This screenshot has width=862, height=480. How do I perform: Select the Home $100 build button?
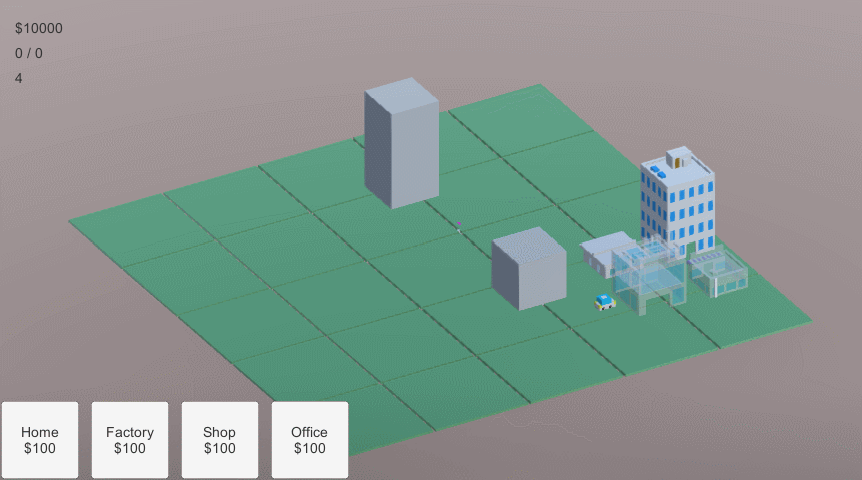40,440
